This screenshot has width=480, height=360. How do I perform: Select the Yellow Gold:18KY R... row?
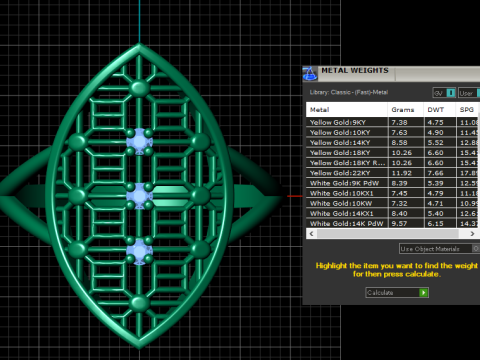392,163
